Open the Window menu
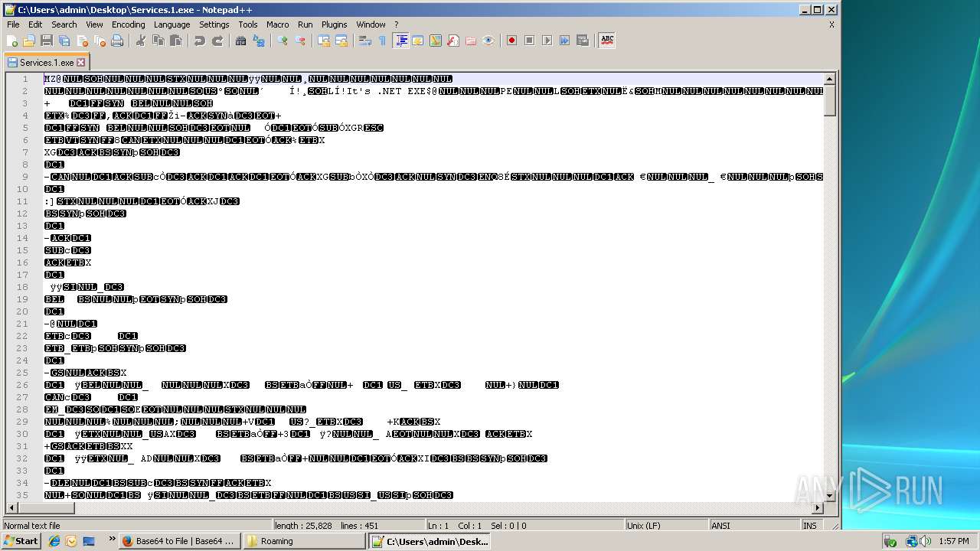Screen dimensions: 980x551 [x=371, y=24]
